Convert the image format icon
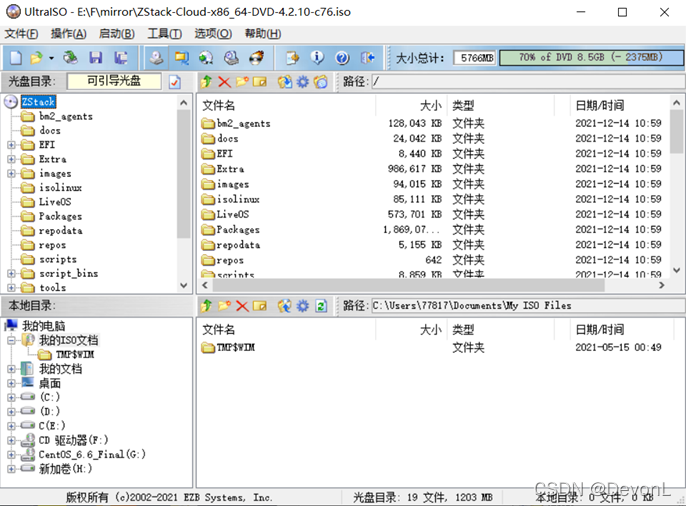 tap(206, 57)
